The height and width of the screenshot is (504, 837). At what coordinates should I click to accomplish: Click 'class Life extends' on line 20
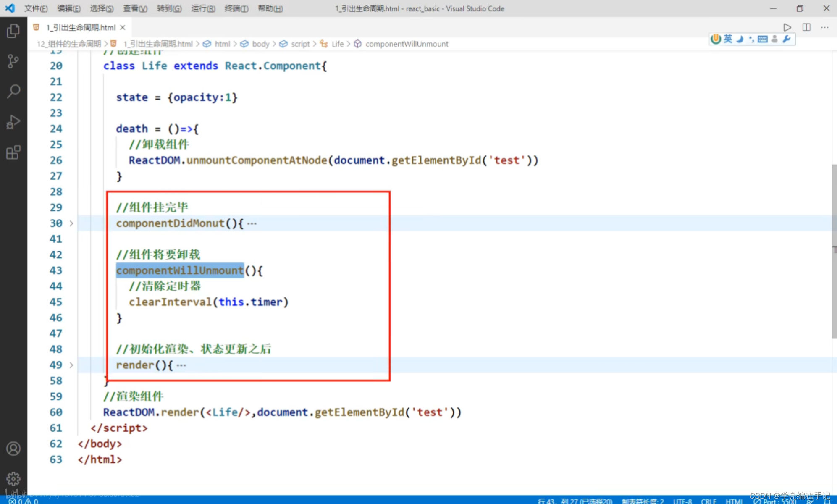click(161, 66)
